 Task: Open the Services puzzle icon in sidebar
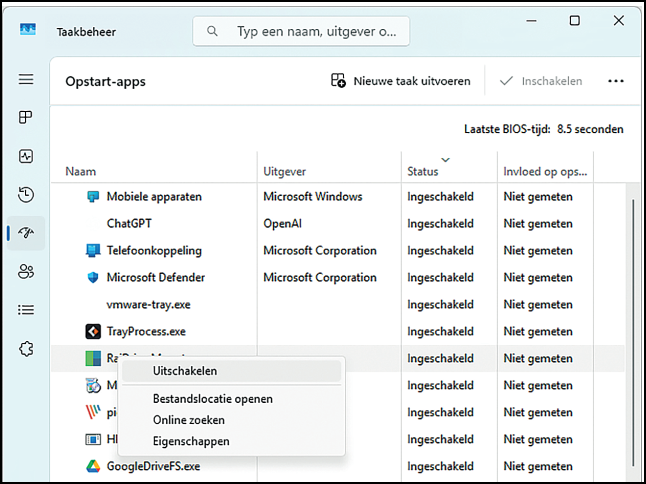click(x=26, y=349)
